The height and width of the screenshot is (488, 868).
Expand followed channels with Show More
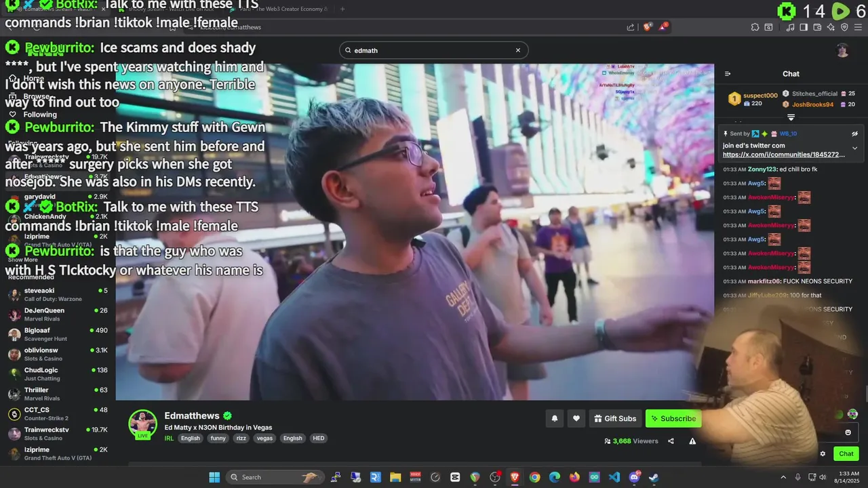point(23,260)
